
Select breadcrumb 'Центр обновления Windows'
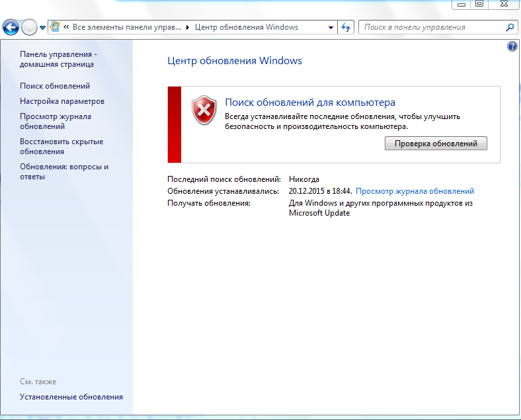246,27
